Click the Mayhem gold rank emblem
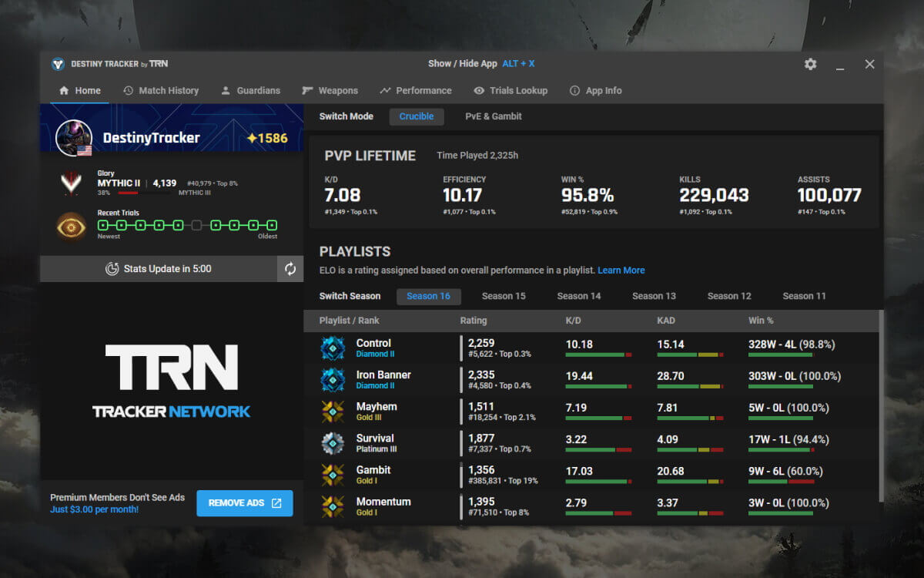This screenshot has height=578, width=924. coord(333,412)
